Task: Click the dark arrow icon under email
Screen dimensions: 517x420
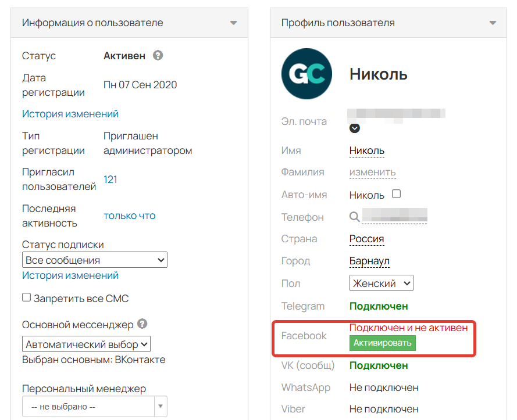Action: click(x=354, y=128)
